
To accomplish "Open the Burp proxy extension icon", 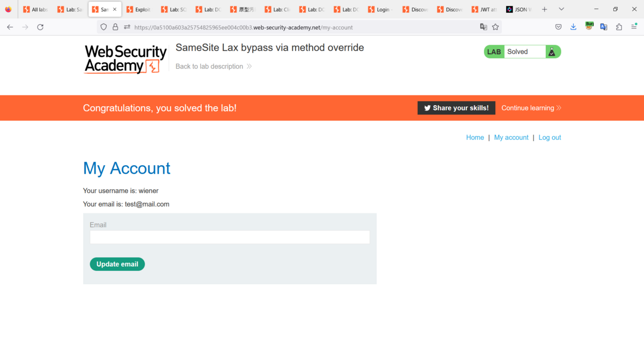I will pos(589,26).
